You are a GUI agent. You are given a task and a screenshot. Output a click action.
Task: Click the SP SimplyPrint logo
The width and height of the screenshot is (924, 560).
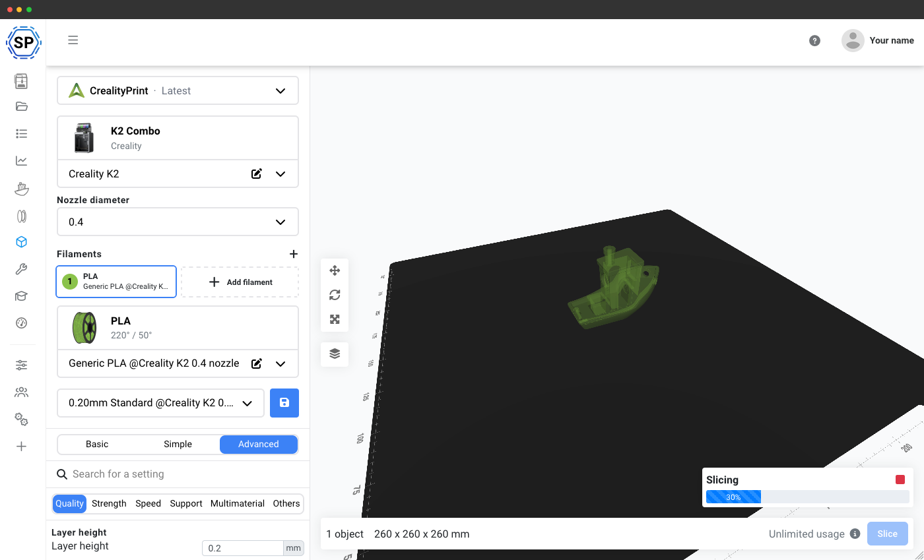point(23,43)
